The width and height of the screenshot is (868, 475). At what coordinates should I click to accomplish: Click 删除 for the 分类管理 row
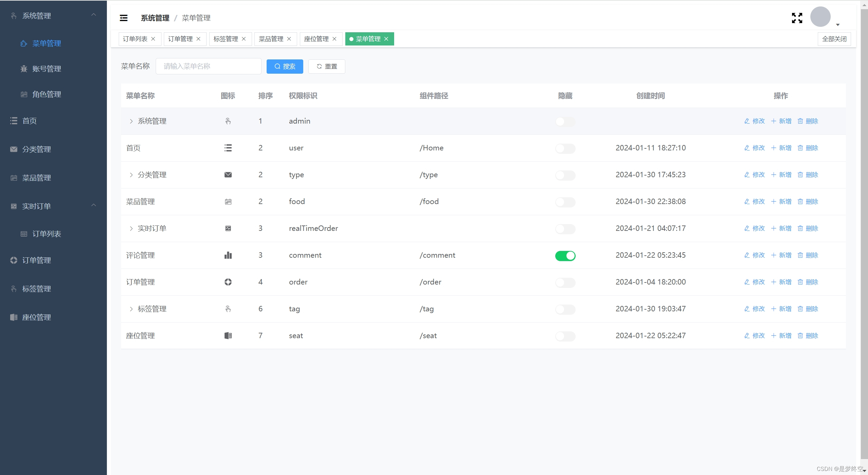[808, 175]
